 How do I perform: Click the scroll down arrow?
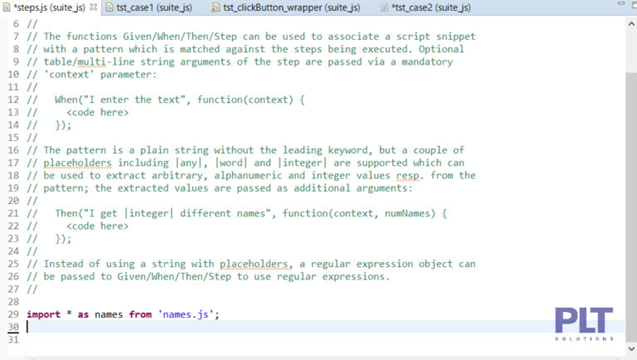coord(631,349)
